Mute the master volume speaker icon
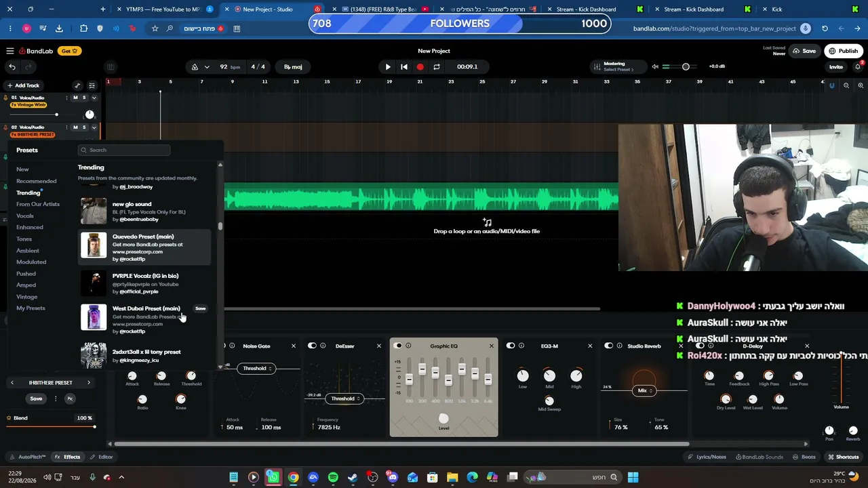The height and width of the screenshot is (488, 868). (x=655, y=66)
